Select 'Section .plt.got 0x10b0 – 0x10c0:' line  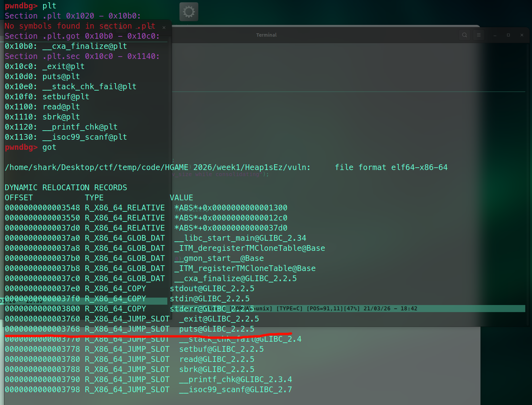click(x=82, y=36)
